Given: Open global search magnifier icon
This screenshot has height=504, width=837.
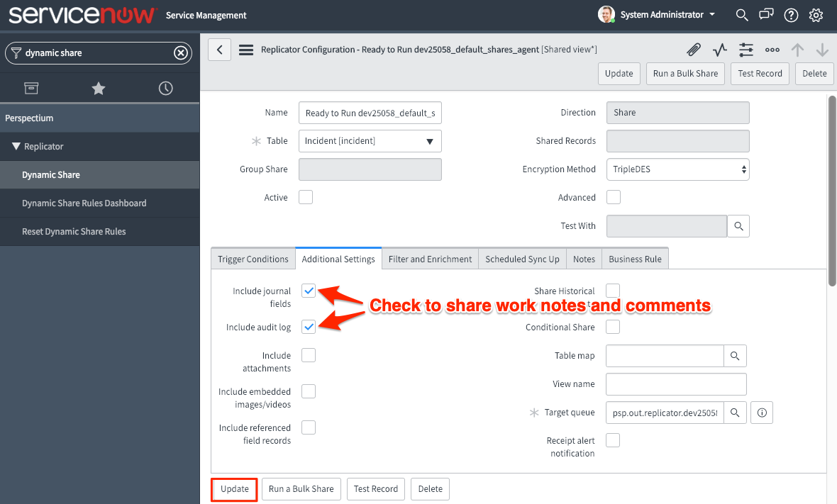Looking at the screenshot, I should tap(741, 15).
